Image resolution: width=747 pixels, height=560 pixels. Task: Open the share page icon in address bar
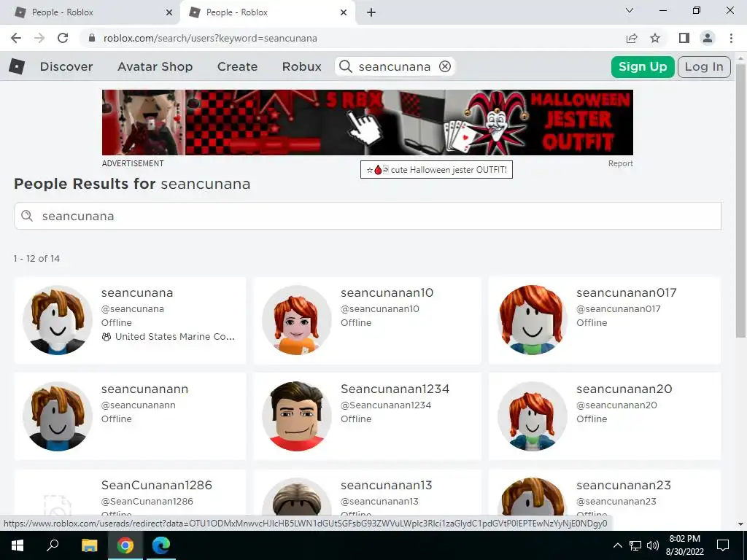click(632, 38)
